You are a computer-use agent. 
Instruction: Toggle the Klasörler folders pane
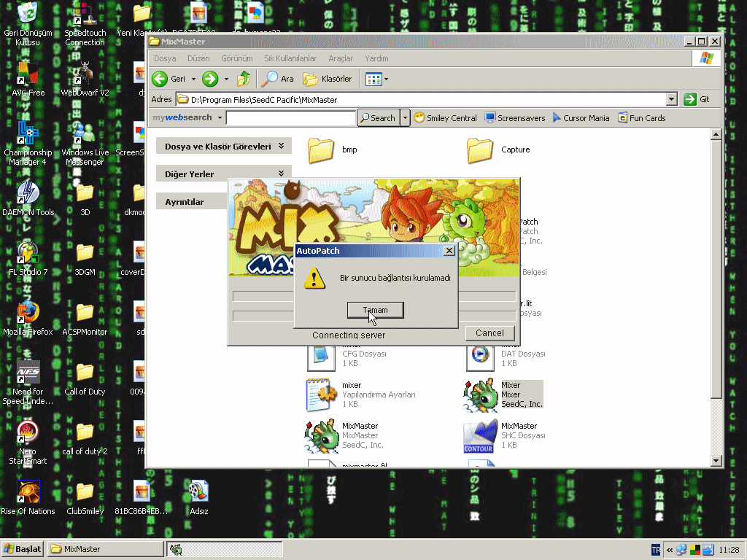click(328, 79)
